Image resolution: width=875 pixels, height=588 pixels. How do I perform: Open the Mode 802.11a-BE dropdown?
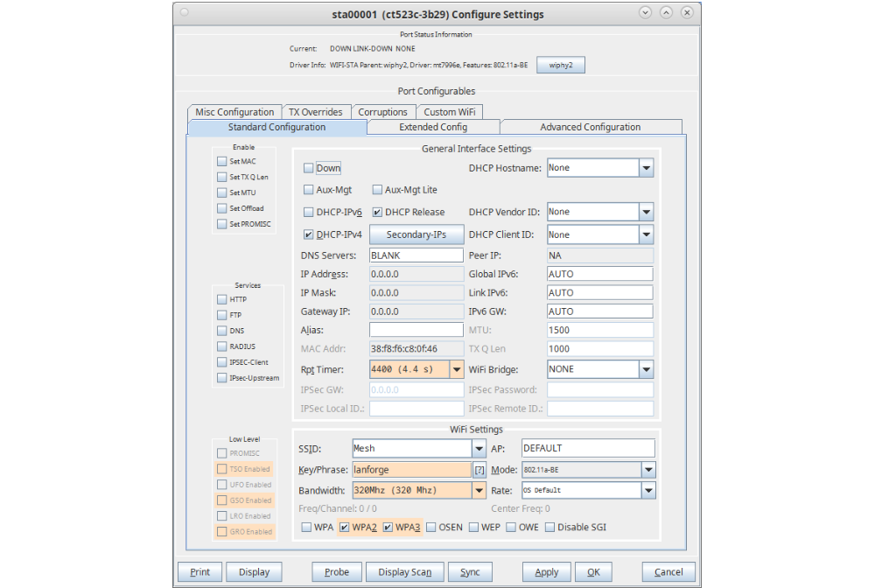(647, 470)
